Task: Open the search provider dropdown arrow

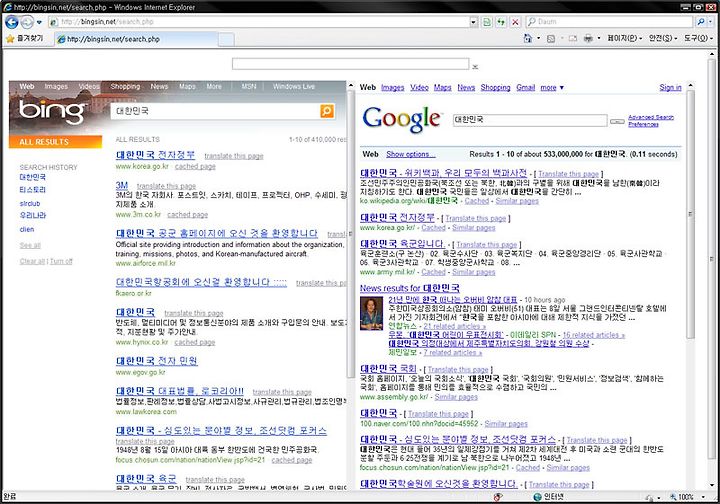Action: click(x=710, y=22)
